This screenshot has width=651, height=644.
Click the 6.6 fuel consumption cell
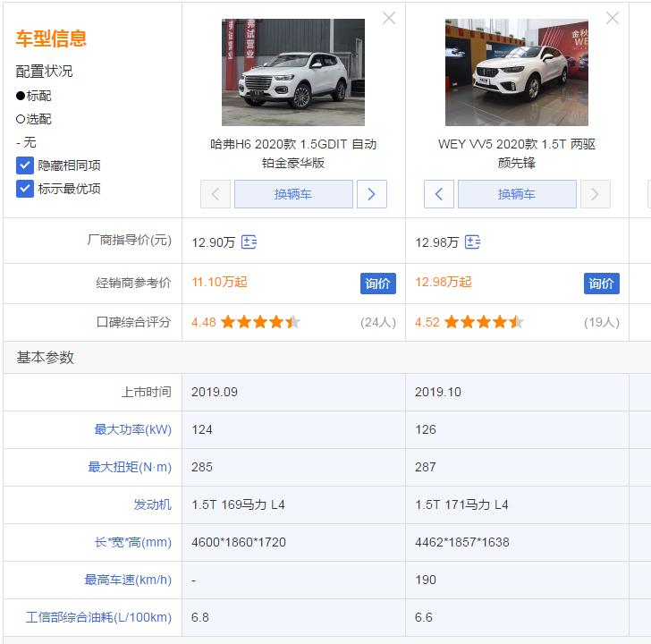click(517, 617)
